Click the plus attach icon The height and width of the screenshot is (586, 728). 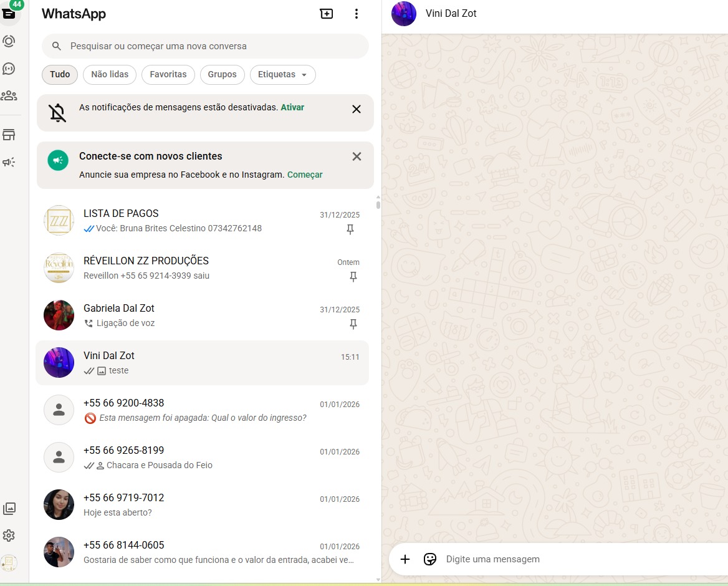pos(405,559)
